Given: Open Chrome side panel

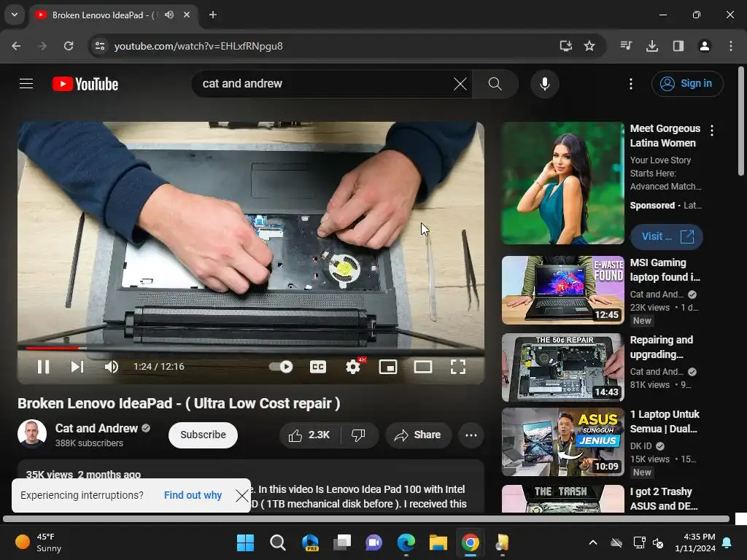Looking at the screenshot, I should [678, 46].
